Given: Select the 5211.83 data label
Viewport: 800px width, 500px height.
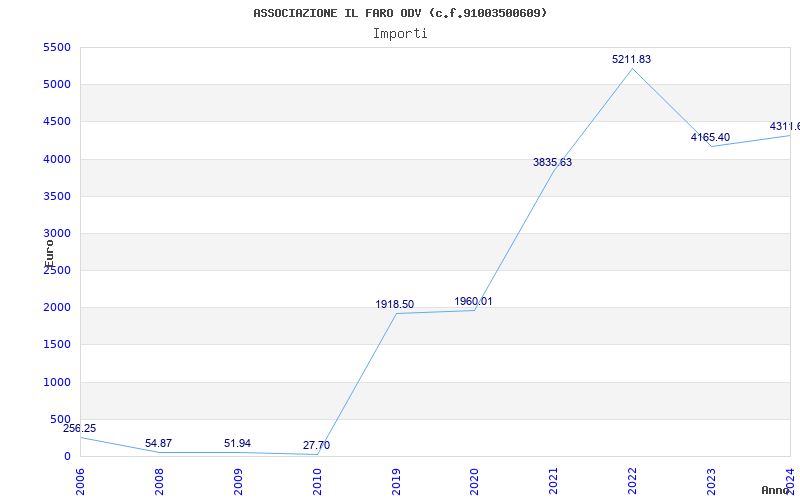Looking at the screenshot, I should coord(632,59).
